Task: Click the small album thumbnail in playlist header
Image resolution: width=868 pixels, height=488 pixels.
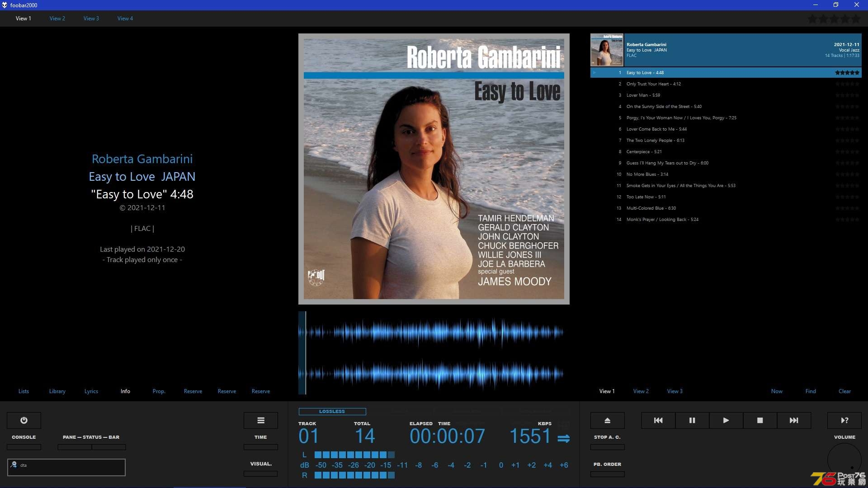Action: coord(607,50)
